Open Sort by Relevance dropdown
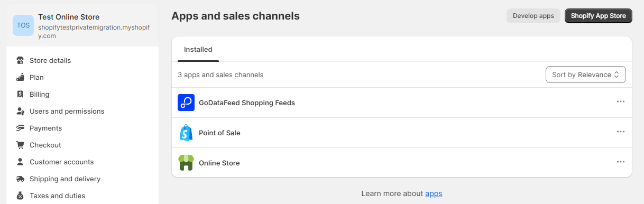The width and height of the screenshot is (644, 204). (x=585, y=75)
